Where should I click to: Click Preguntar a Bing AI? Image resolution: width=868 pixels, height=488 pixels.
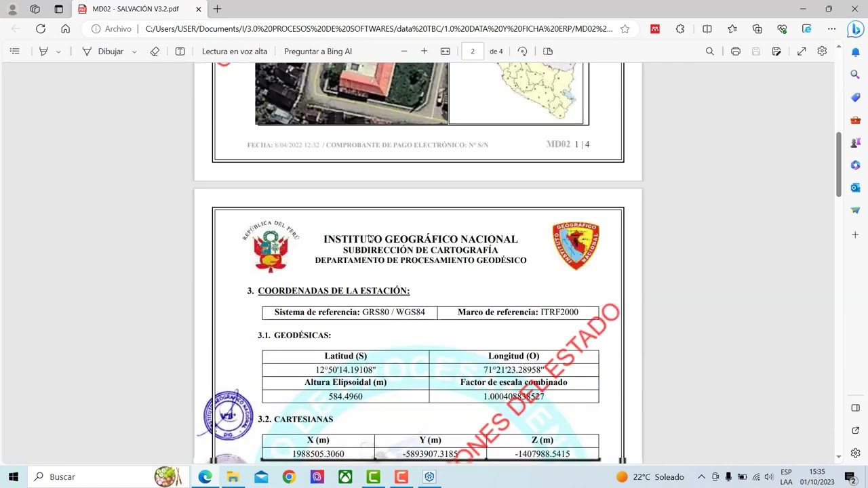pyautogui.click(x=318, y=52)
